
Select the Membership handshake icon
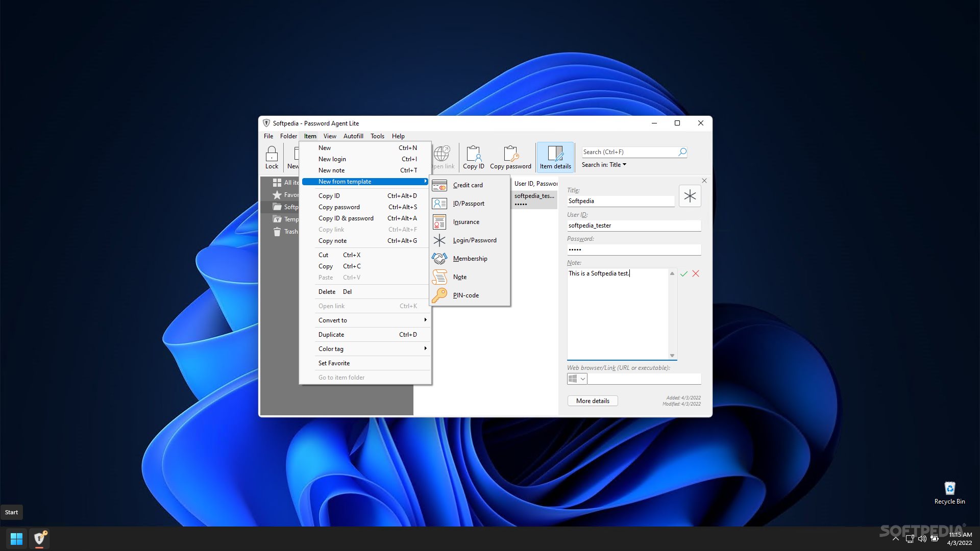[x=439, y=259]
